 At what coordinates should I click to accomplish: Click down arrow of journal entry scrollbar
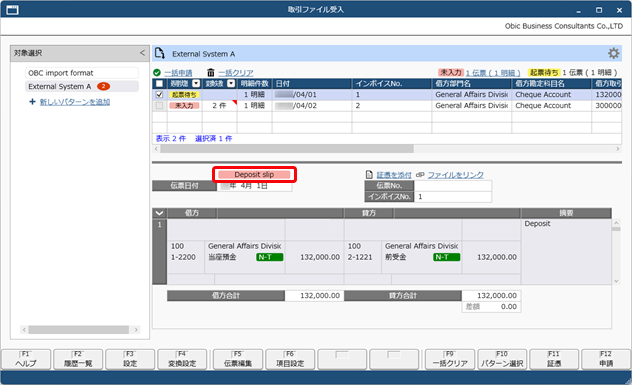(616, 281)
